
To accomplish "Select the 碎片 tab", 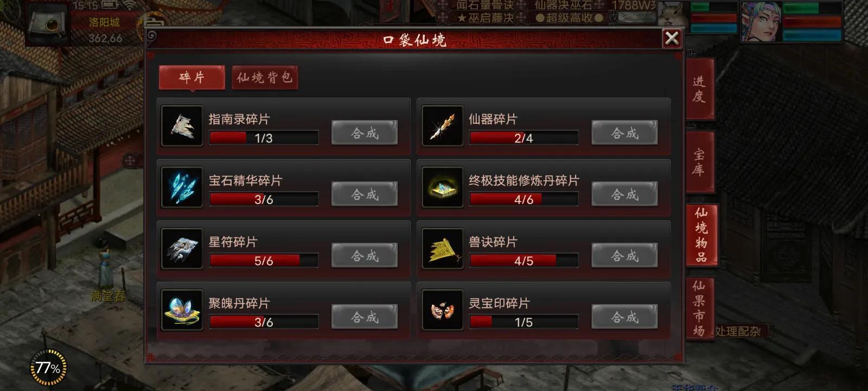I will [192, 78].
